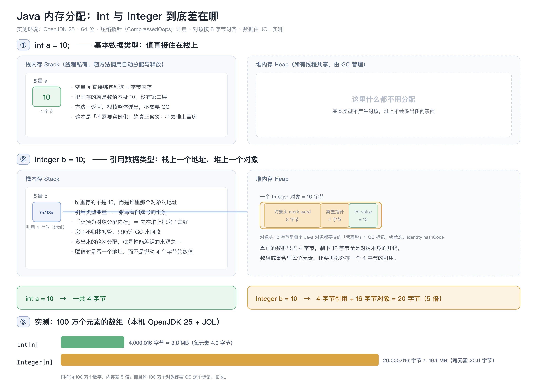Click the '对象头 12 字节是每个 Java 对象' note
This screenshot has height=392, width=537.
tap(352, 237)
